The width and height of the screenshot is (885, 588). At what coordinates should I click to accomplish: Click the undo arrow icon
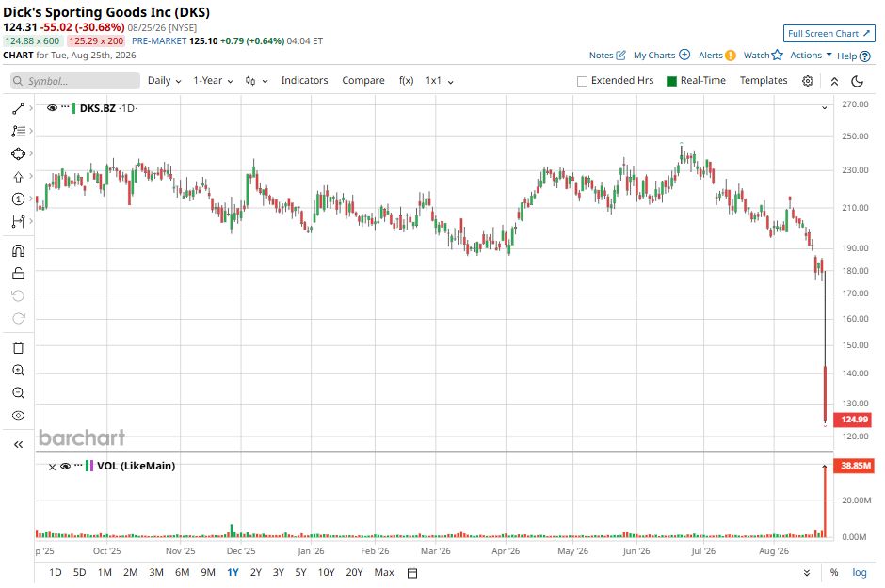[18, 295]
